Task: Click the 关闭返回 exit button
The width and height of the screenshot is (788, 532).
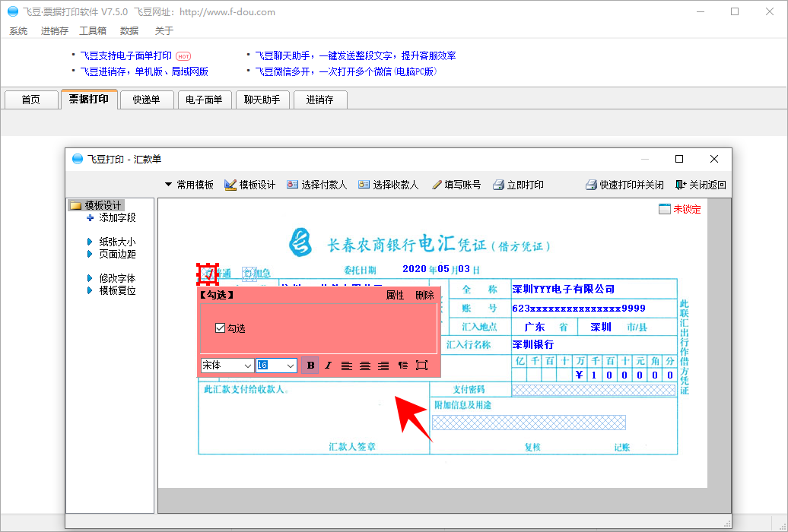Action: coord(701,185)
